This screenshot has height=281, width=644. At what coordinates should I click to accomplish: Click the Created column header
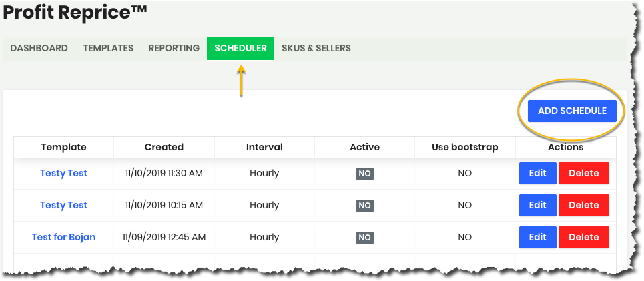click(x=164, y=147)
